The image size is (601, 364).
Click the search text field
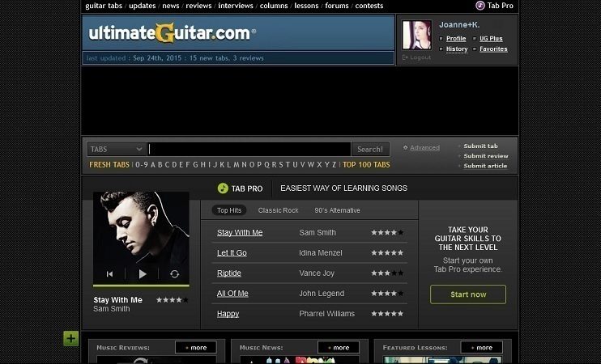[x=249, y=149]
